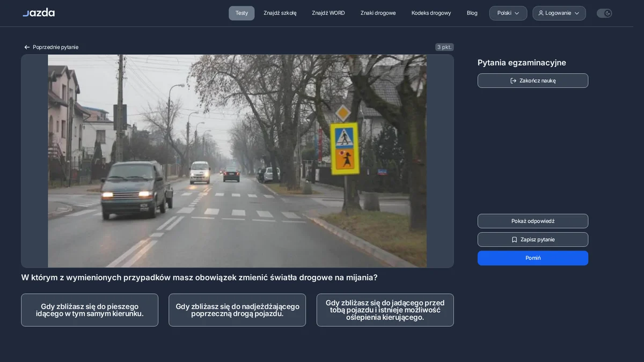Viewport: 644px width, 362px height.
Task: Visit the Blog page
Action: coord(472,13)
